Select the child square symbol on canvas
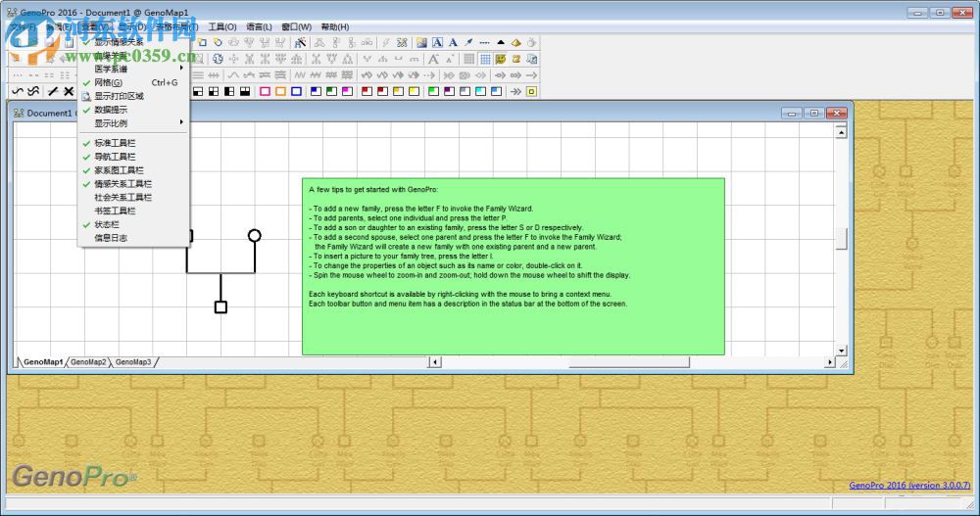 click(x=220, y=307)
